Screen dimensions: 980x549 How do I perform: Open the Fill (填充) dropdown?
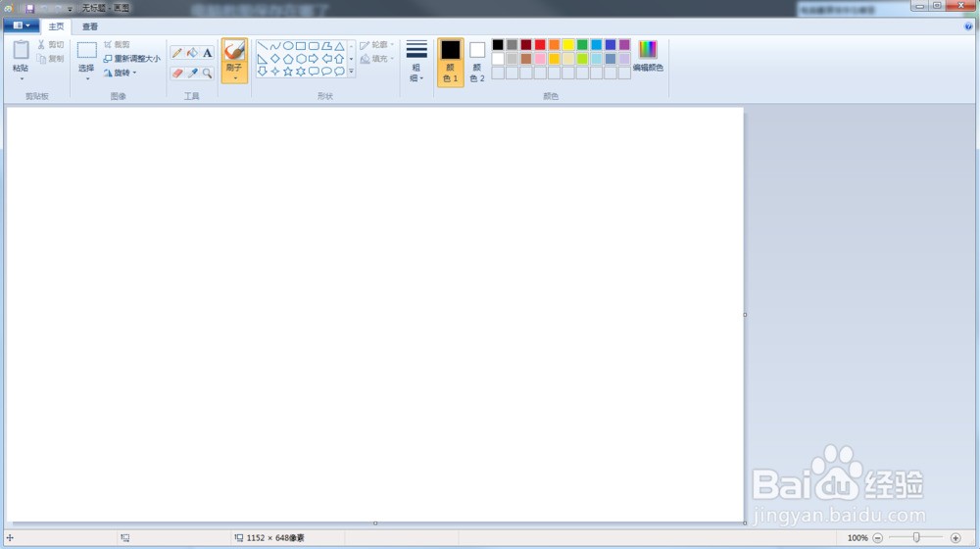pos(377,59)
